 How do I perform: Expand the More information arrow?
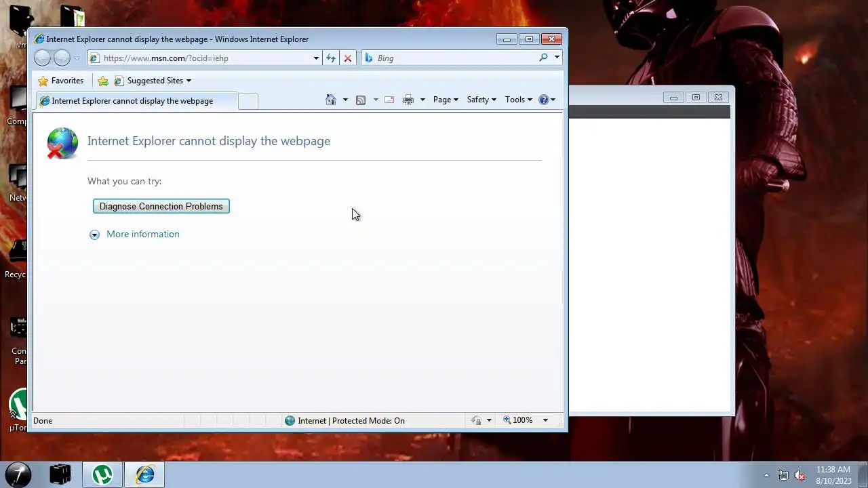coord(94,235)
